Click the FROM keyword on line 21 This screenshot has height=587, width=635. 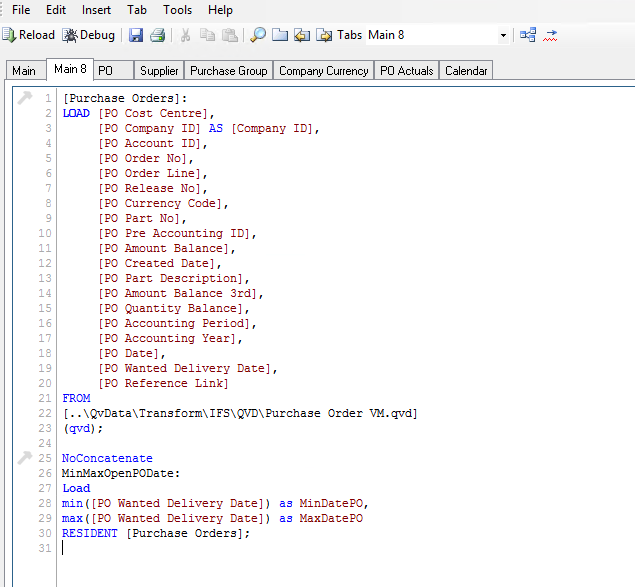tap(76, 398)
